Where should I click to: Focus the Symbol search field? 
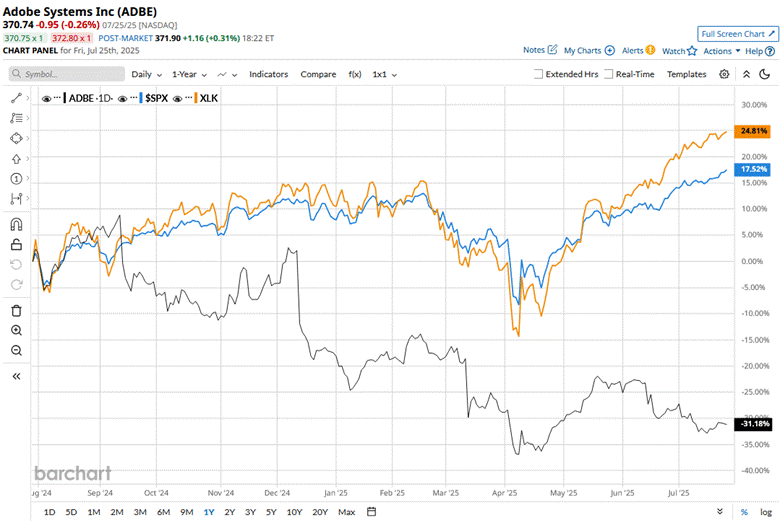pos(67,74)
